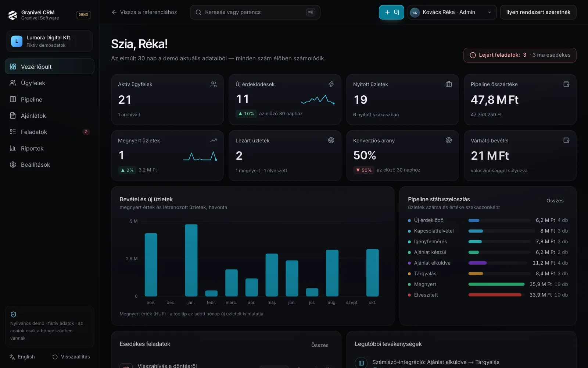
Task: Click the Beállítások gear icon in sidebar
Action: point(13,164)
